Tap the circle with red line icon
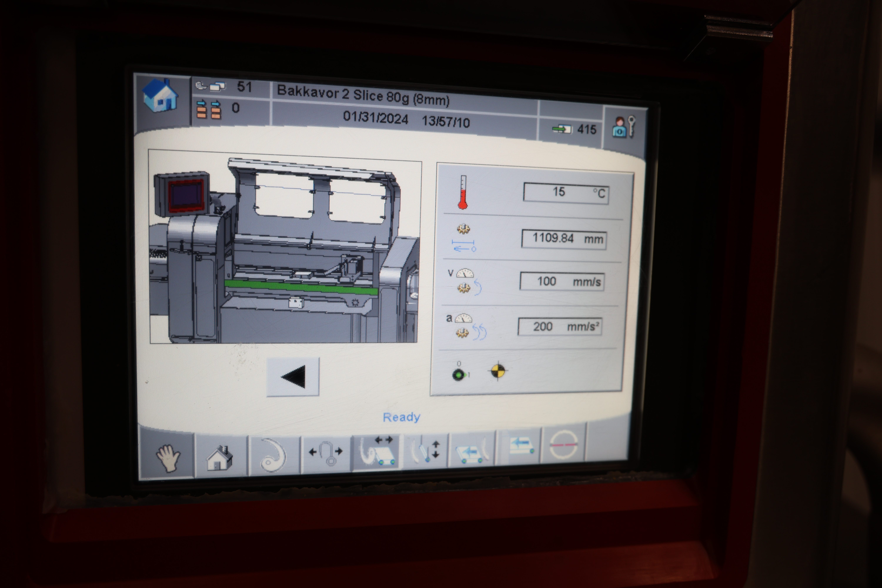This screenshot has height=588, width=882. (x=564, y=445)
